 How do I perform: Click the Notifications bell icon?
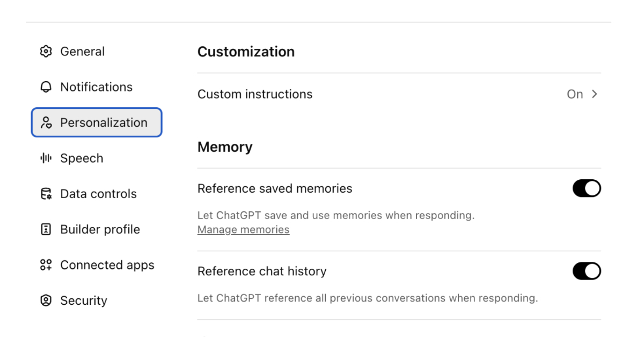point(46,87)
